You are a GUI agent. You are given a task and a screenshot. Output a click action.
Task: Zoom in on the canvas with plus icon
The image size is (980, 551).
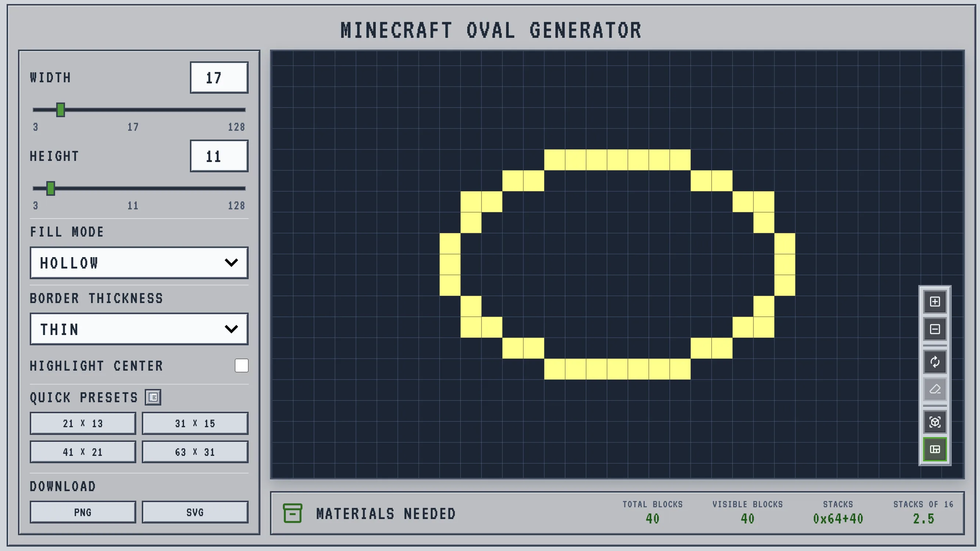[935, 302]
